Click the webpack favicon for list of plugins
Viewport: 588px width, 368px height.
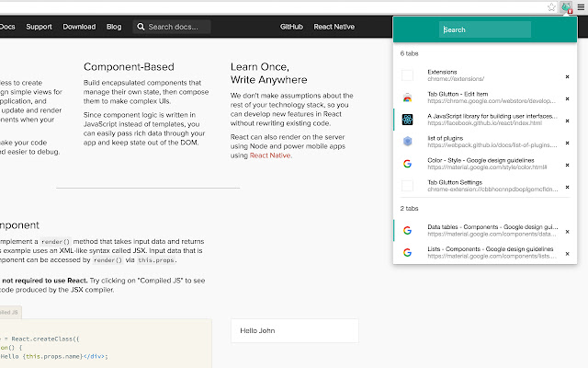tap(407, 142)
